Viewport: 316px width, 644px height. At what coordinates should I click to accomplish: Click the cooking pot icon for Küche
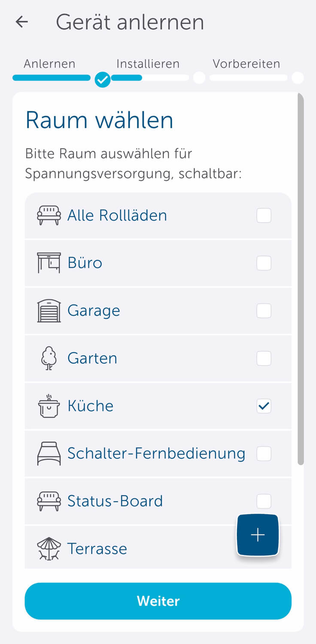[x=49, y=406]
